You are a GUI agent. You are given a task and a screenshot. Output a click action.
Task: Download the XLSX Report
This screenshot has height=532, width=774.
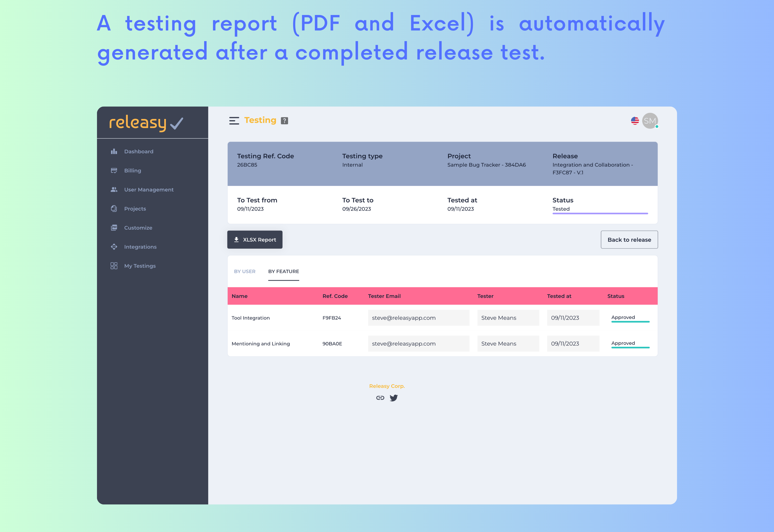click(x=255, y=240)
